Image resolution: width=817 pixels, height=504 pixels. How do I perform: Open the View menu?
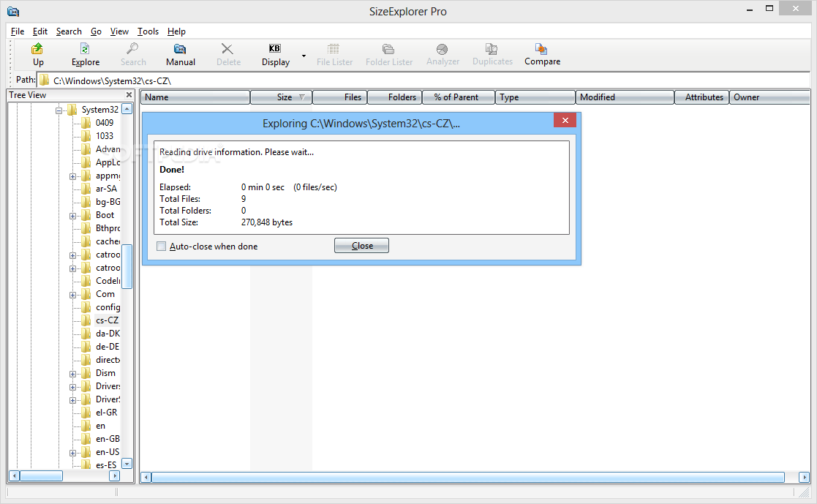pos(119,31)
